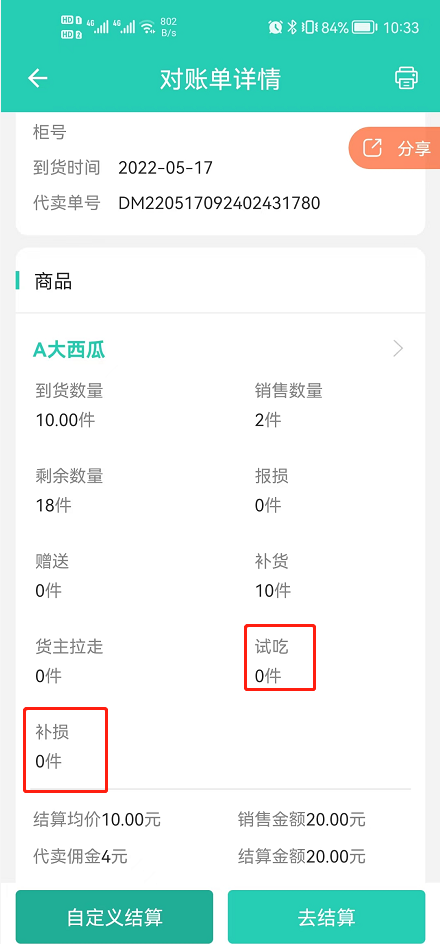Tap the 分享 share label
The image size is (440, 944).
414,149
